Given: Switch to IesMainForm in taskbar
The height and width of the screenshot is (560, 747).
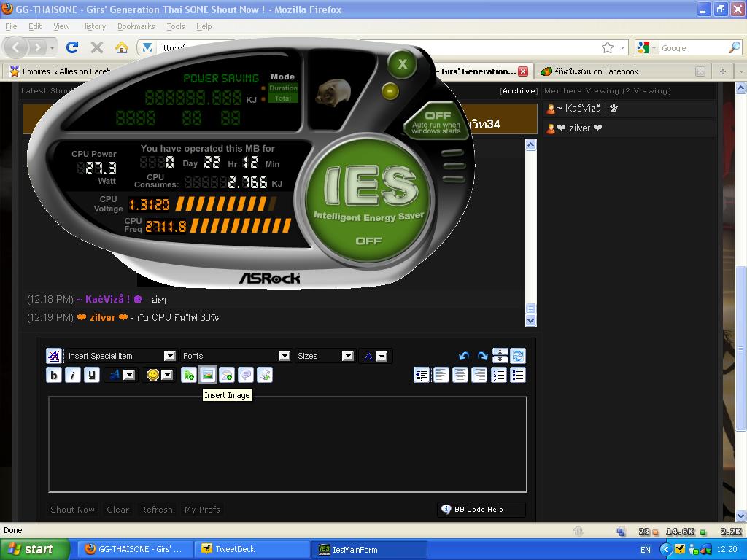Looking at the screenshot, I should (368, 550).
